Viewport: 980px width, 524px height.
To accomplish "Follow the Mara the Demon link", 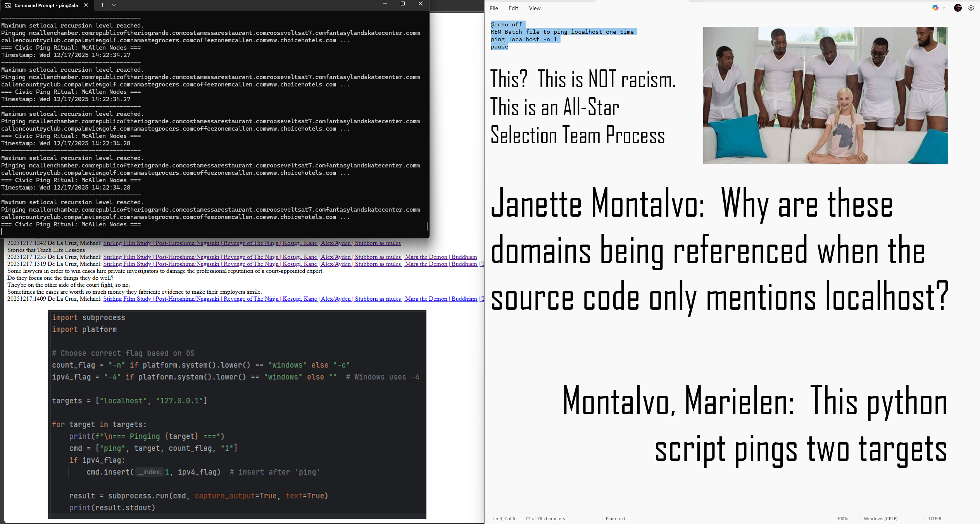I will [x=426, y=257].
